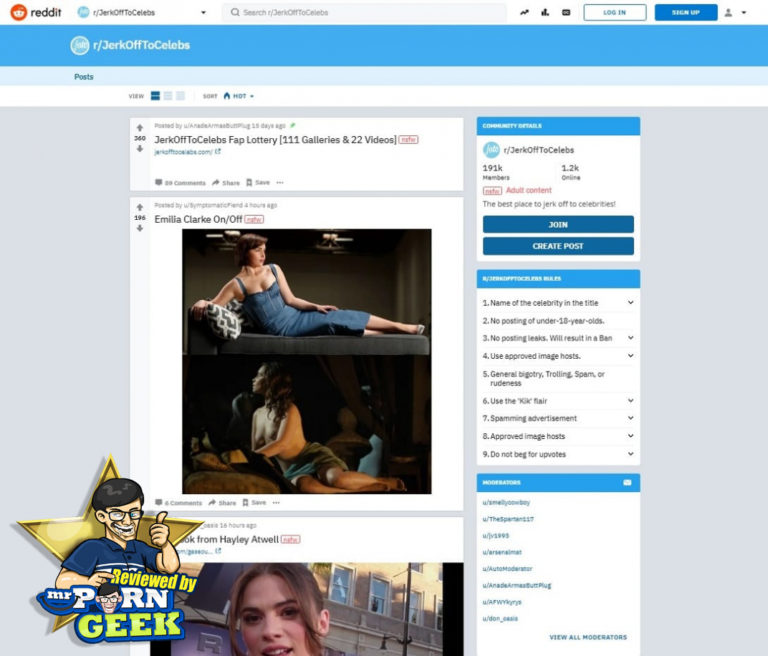Viewport: 768px width, 656px height.
Task: Switch to card view layout
Action: (155, 96)
